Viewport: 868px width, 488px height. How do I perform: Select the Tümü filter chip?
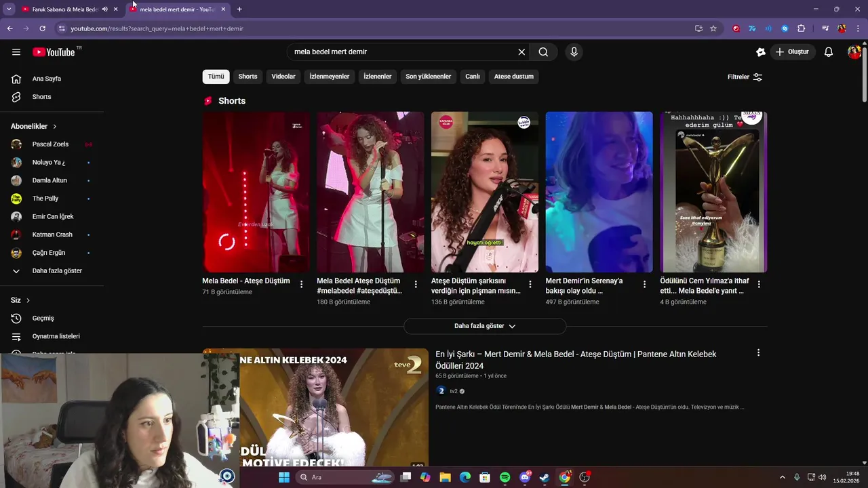[216, 77]
